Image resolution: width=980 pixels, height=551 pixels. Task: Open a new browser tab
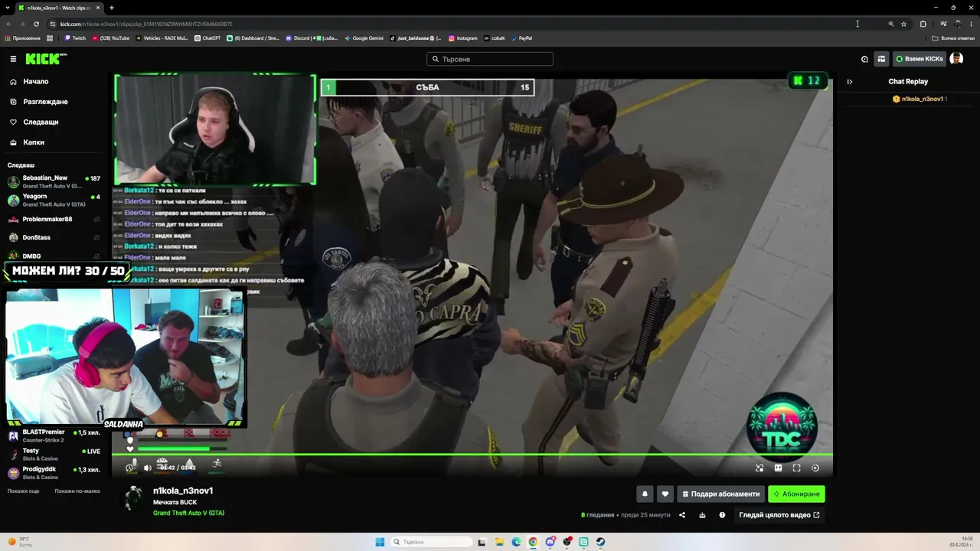pyautogui.click(x=111, y=8)
